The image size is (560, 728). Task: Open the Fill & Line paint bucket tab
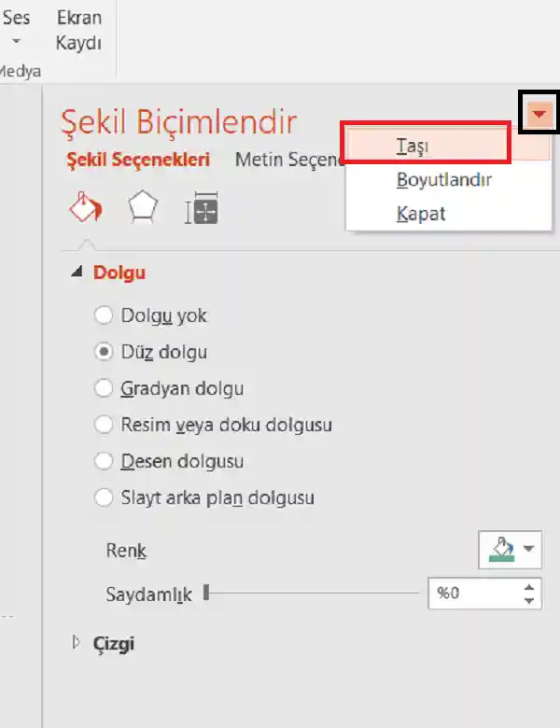pos(86,206)
